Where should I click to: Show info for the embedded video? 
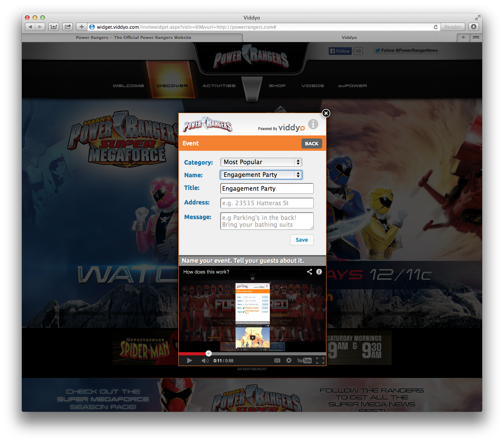click(x=319, y=272)
